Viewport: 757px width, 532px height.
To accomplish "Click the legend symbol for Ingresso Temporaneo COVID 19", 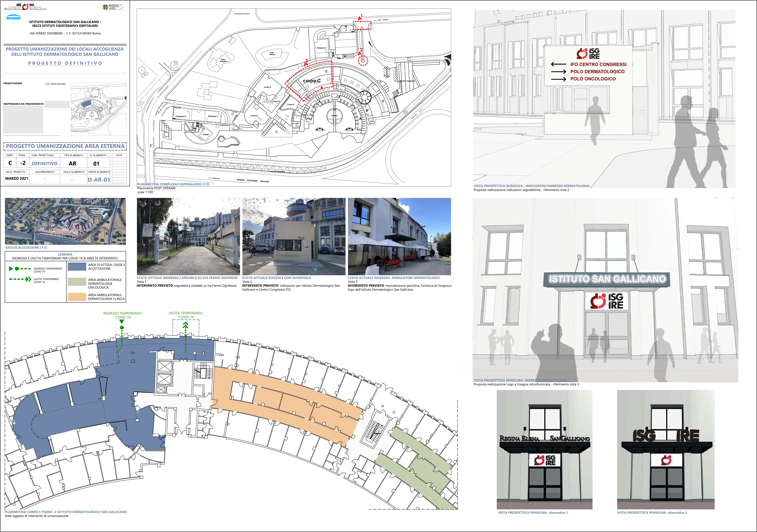I will [x=20, y=269].
